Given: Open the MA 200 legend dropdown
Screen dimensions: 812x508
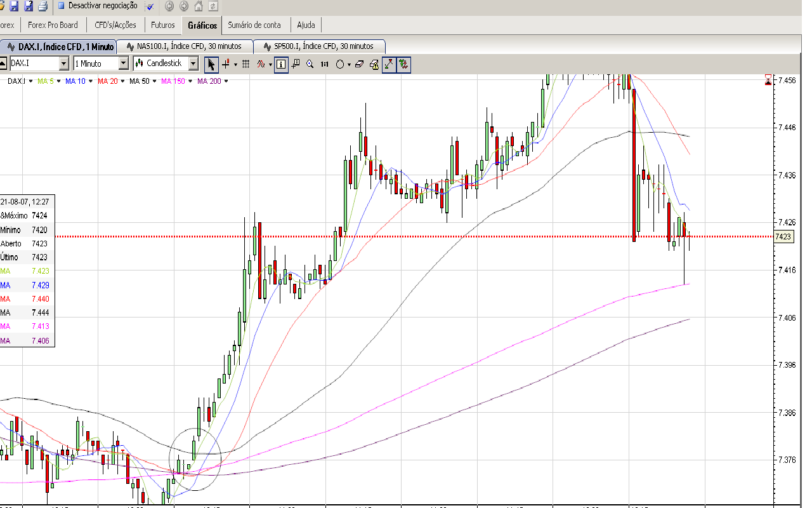Looking at the screenshot, I should [226, 81].
